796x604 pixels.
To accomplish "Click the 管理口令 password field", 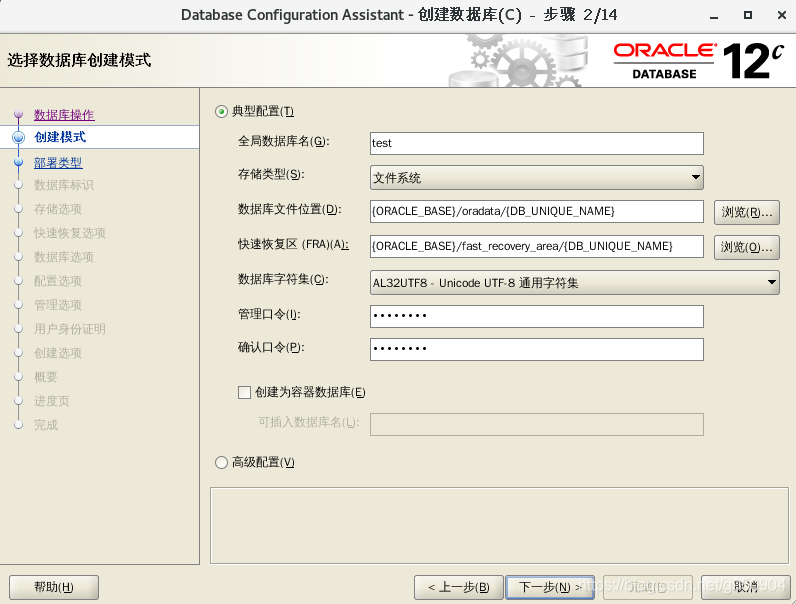I will coord(537,316).
